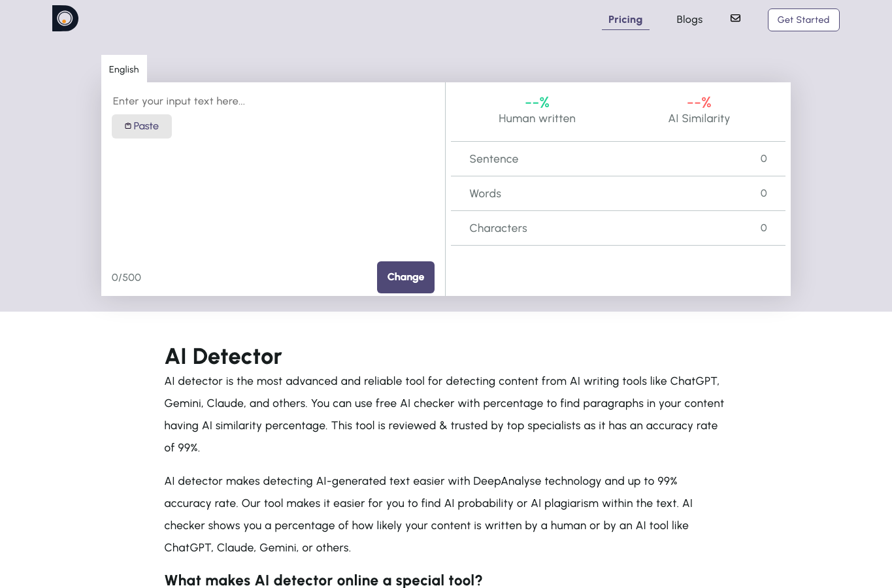This screenshot has height=588, width=892.
Task: Click the AI Detector heading
Action: 223,356
